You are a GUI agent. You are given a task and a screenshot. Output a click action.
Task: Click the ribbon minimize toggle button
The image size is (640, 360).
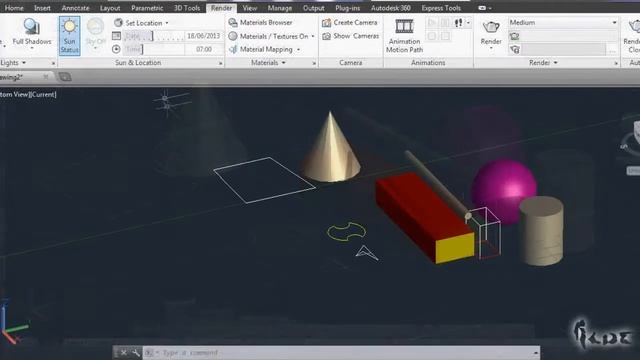click(482, 8)
